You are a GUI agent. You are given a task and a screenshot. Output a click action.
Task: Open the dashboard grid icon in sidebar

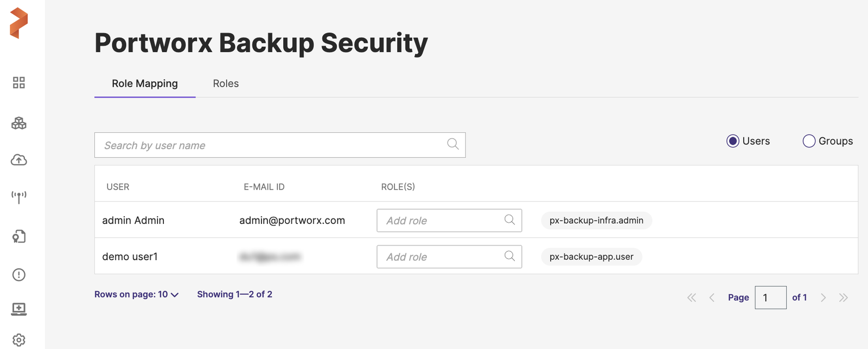[19, 82]
